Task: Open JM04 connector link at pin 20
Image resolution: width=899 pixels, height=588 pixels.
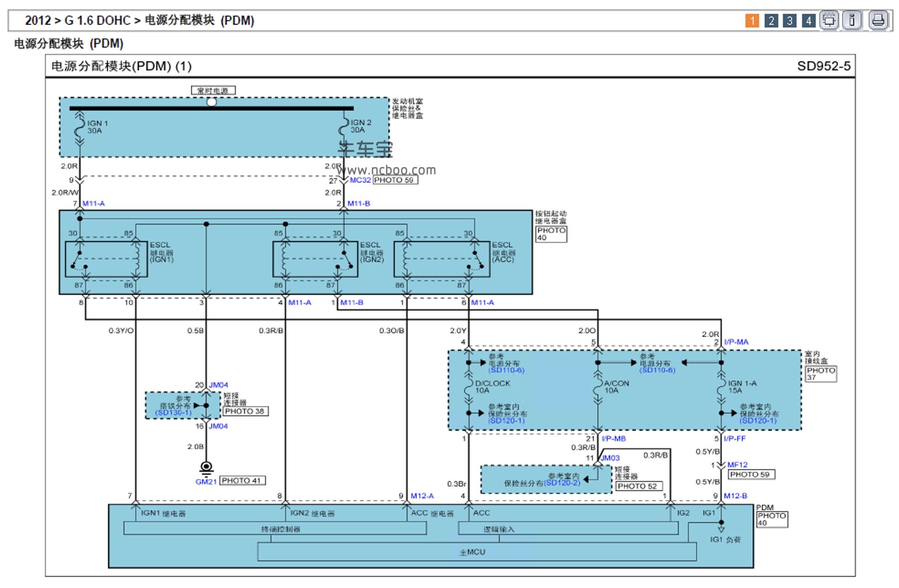Action: coord(218,385)
